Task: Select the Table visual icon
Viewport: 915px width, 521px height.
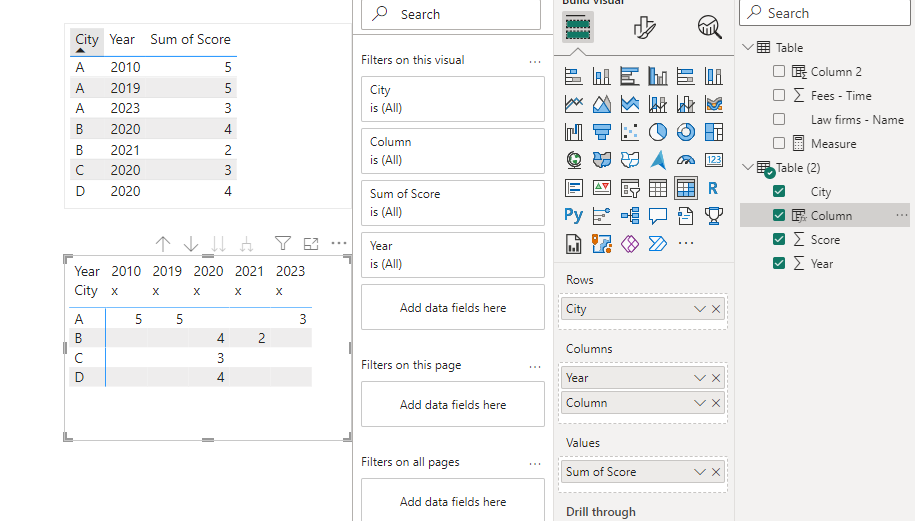Action: pos(658,188)
